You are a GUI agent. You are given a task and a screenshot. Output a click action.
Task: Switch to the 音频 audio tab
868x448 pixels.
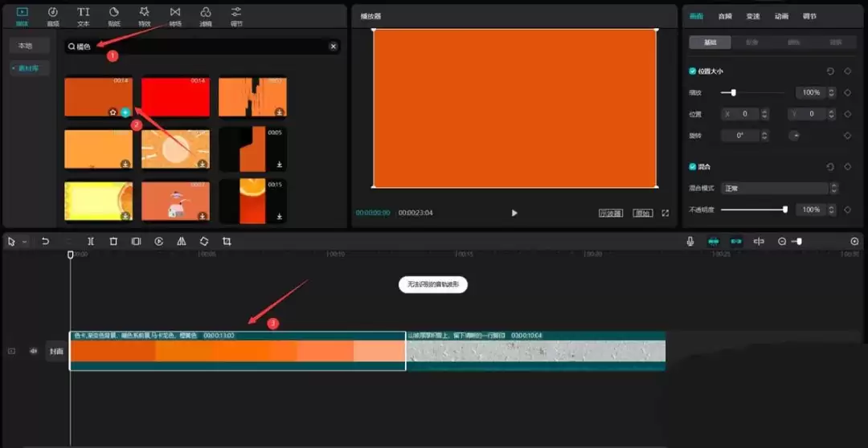tap(725, 16)
